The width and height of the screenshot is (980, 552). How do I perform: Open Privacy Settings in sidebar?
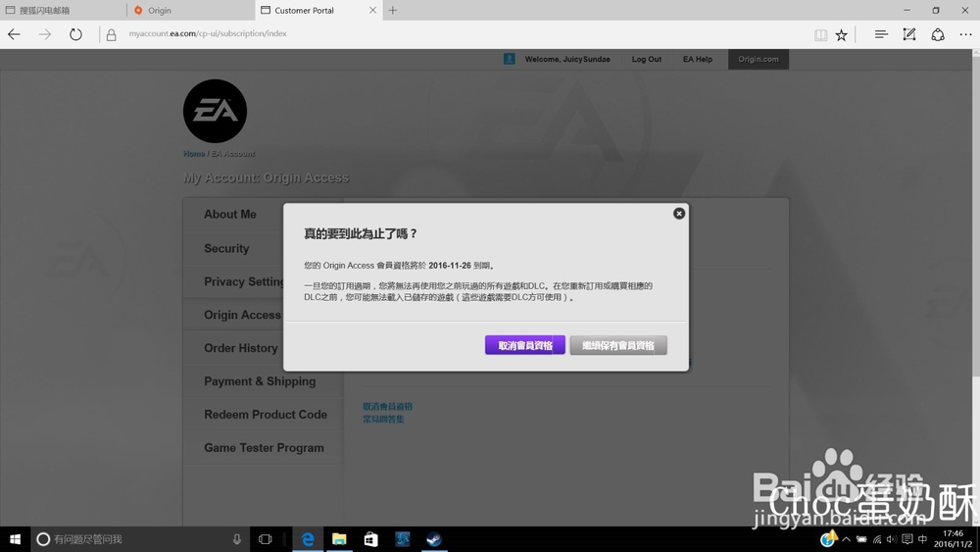pyautogui.click(x=244, y=281)
